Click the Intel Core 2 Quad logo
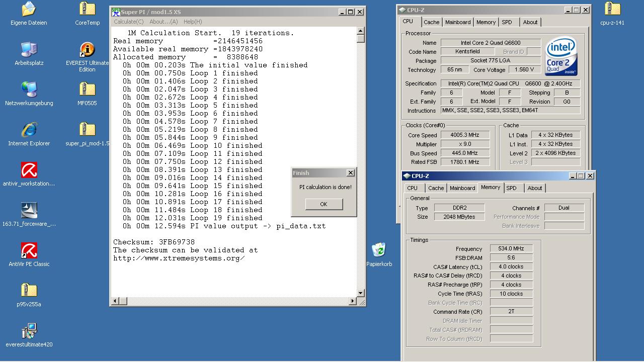 560,55
